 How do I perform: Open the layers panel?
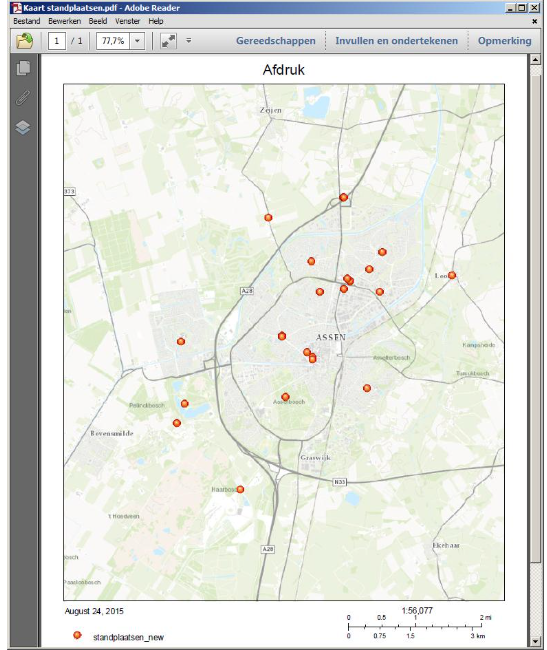[x=23, y=127]
